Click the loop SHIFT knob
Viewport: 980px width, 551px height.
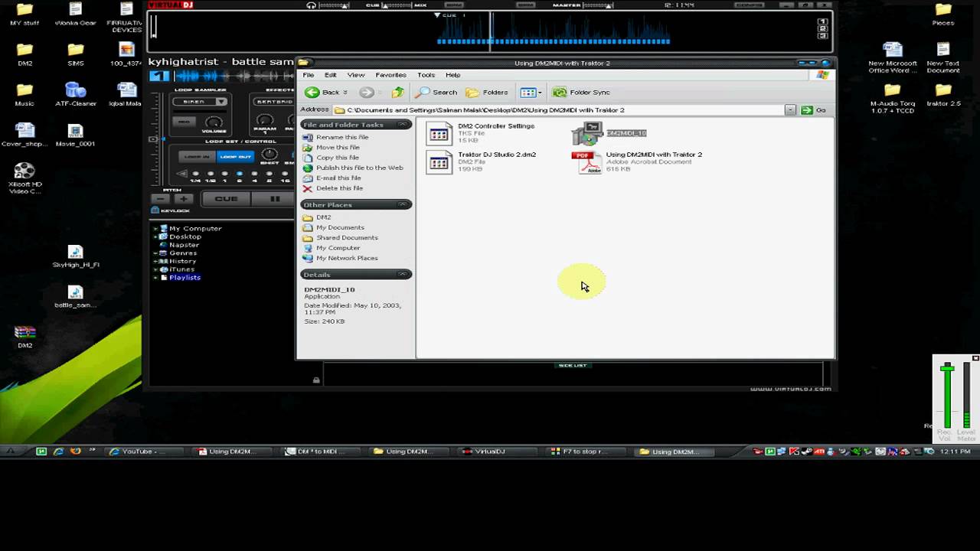click(269, 155)
